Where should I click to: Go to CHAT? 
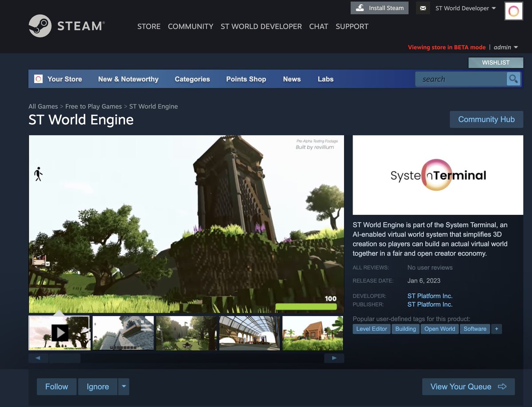click(x=319, y=26)
